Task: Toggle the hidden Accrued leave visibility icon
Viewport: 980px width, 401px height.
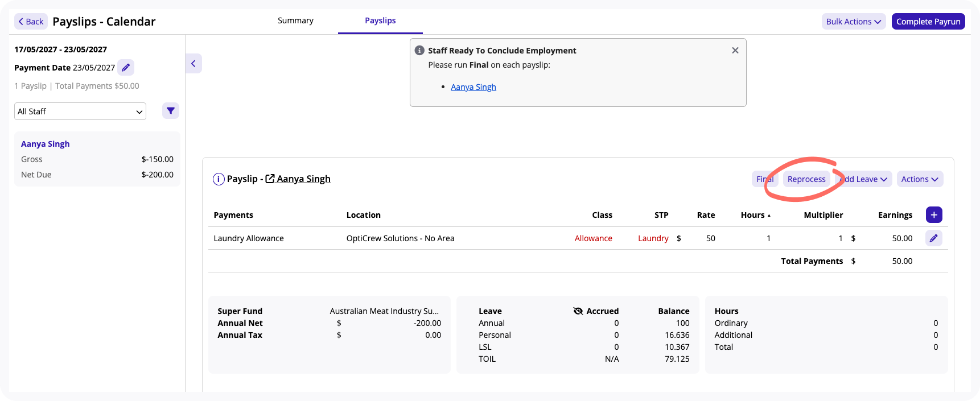Action: (x=578, y=311)
